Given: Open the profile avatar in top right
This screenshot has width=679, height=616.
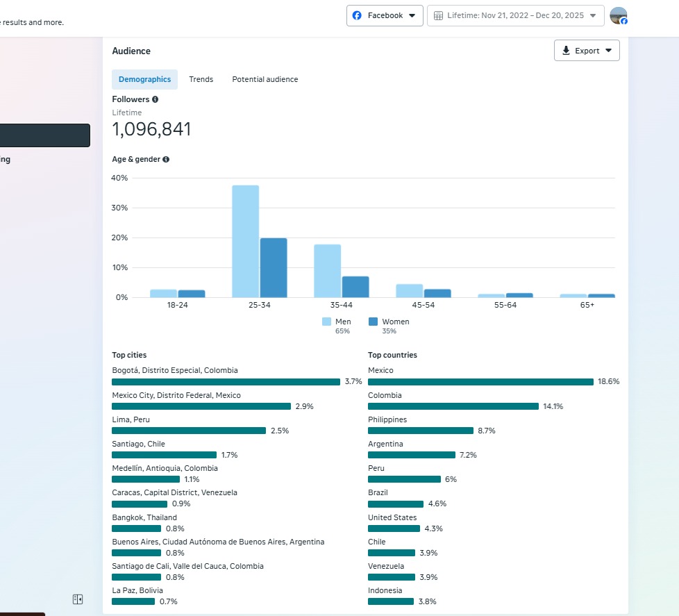Looking at the screenshot, I should (x=618, y=16).
